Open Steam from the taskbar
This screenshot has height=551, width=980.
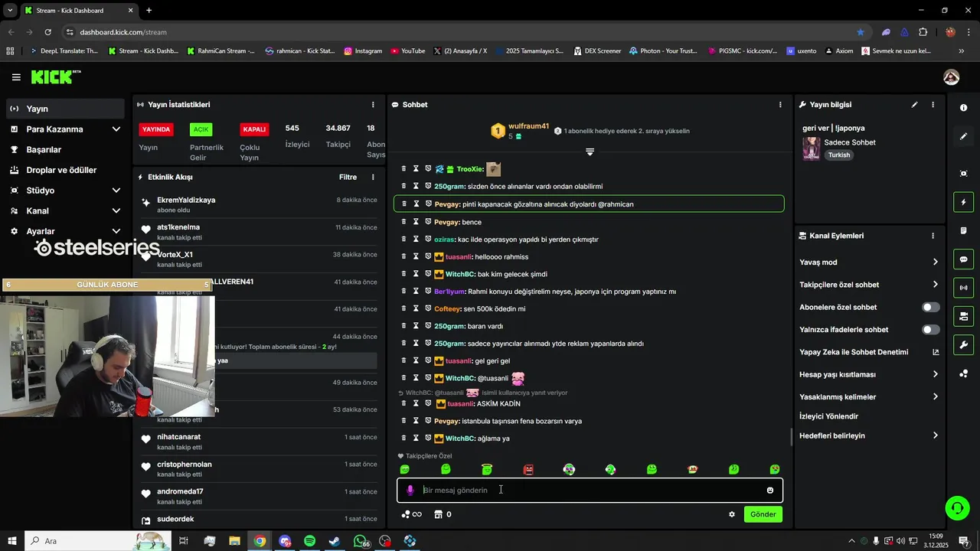click(x=335, y=541)
